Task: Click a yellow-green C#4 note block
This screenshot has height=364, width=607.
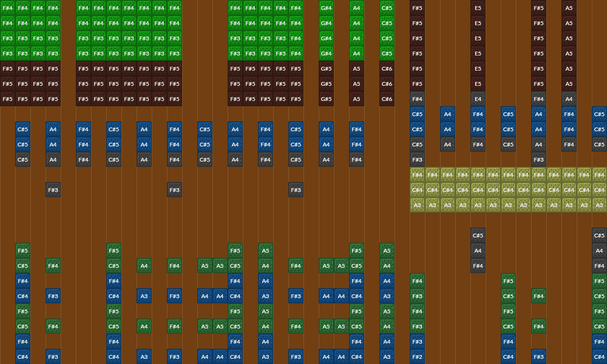Action: pyautogui.click(x=417, y=190)
